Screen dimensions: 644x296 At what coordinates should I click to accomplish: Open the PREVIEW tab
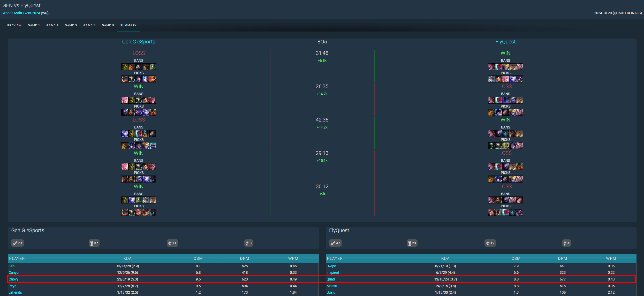(14, 25)
